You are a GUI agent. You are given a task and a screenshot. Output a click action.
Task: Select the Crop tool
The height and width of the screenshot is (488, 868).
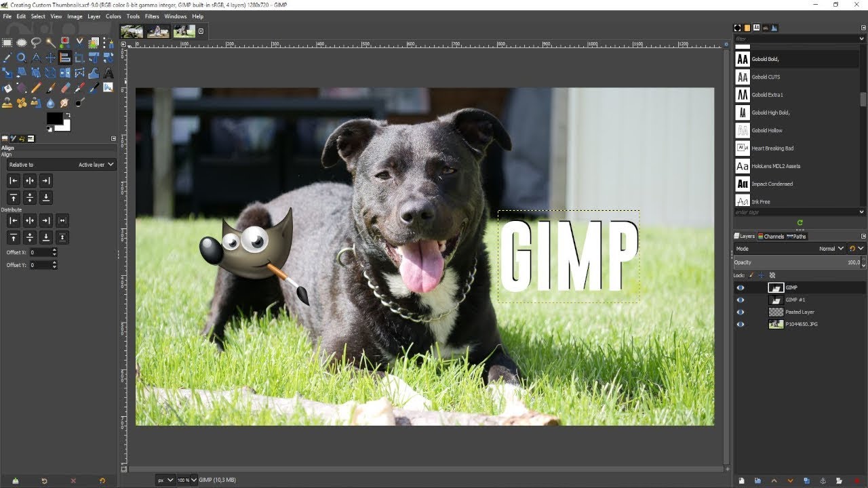click(x=79, y=58)
